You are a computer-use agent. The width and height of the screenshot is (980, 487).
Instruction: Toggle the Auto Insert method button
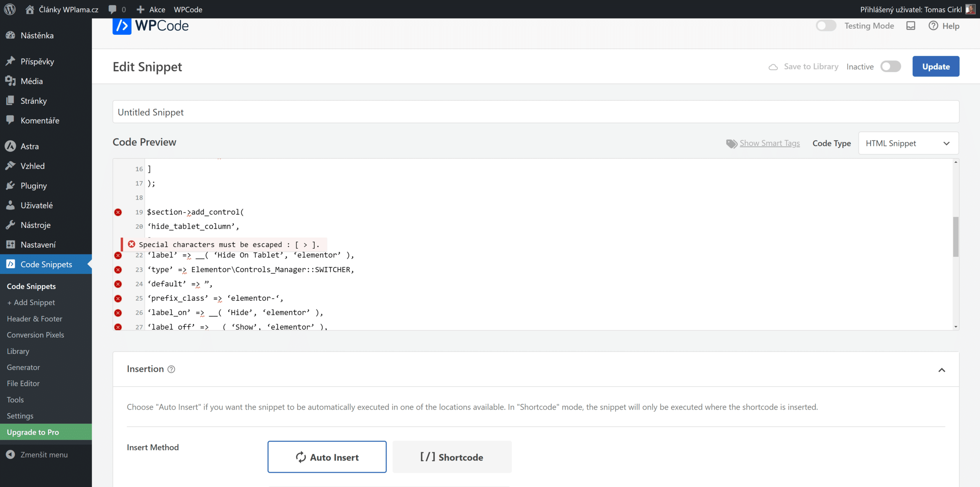[x=327, y=457]
